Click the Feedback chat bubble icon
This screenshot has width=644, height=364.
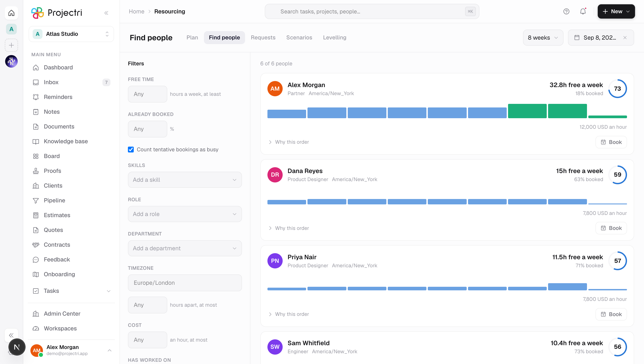click(x=36, y=260)
